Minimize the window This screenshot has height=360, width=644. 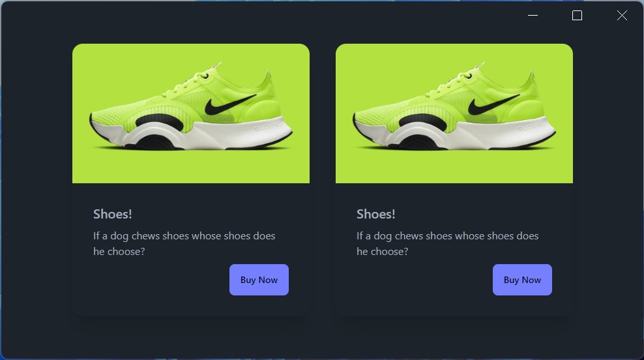533,15
